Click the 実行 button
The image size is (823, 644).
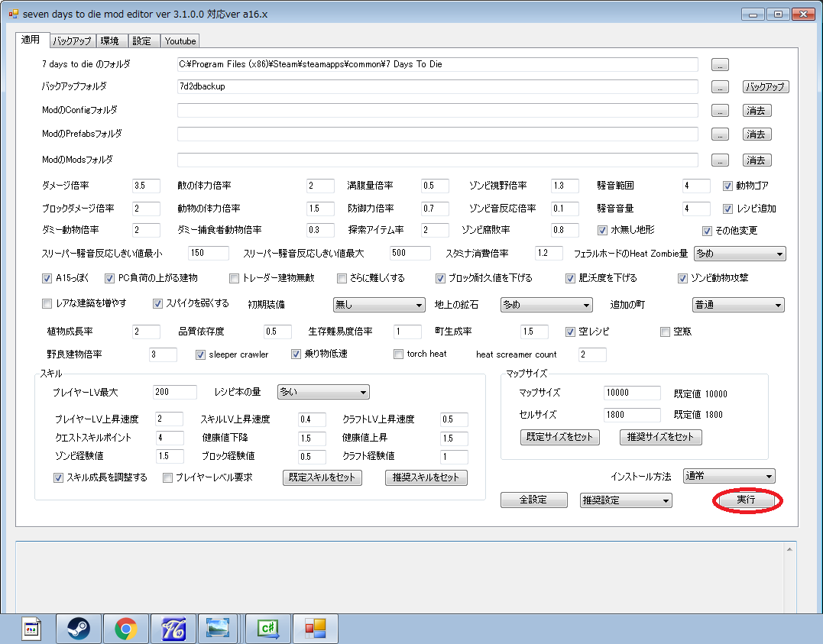click(746, 500)
